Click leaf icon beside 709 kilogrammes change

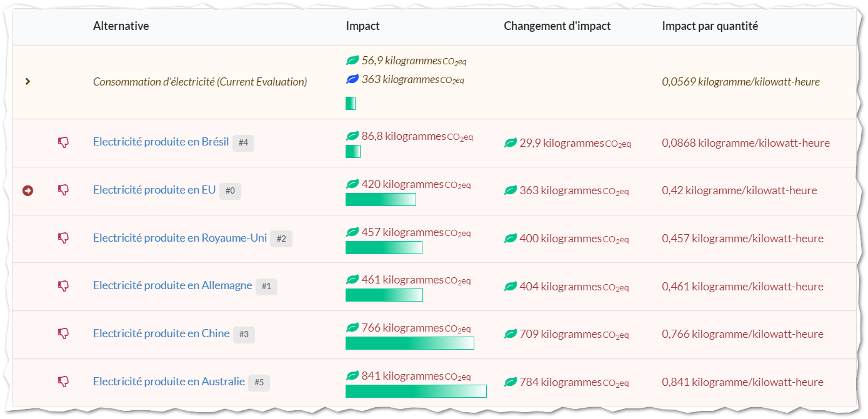511,334
